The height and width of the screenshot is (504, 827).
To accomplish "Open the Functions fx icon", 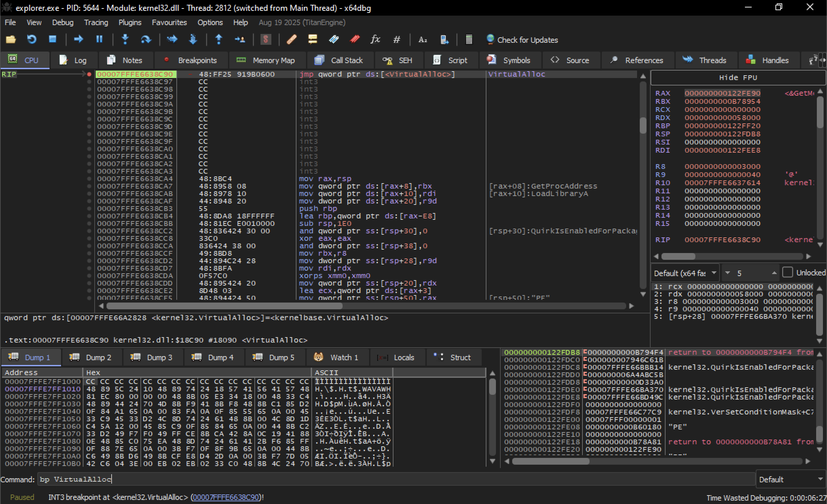I will 375,39.
